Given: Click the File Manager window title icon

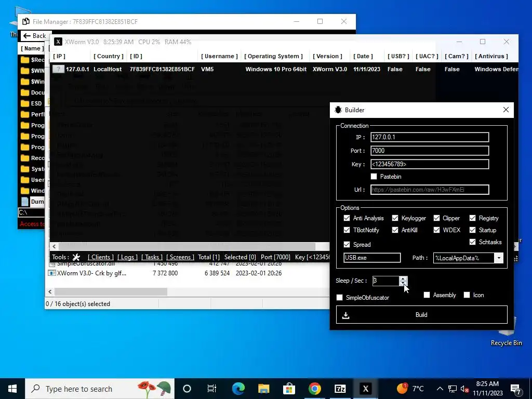Looking at the screenshot, I should 26,22.
